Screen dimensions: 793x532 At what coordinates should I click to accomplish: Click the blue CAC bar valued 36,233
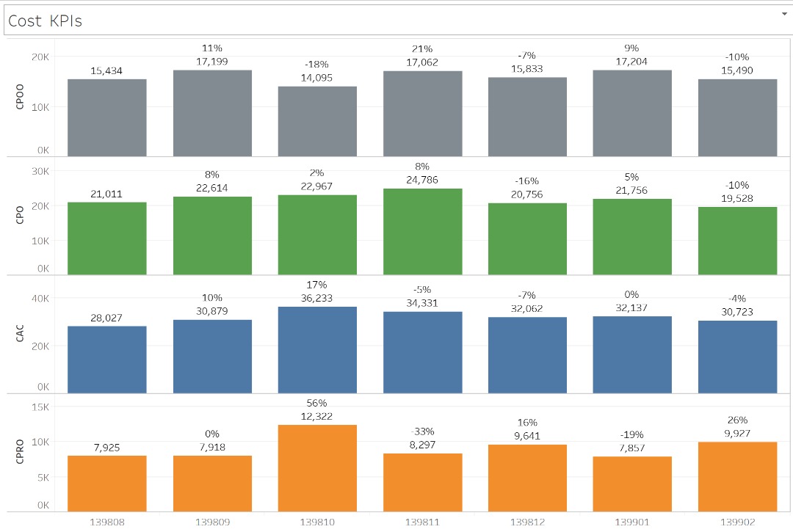pos(317,349)
